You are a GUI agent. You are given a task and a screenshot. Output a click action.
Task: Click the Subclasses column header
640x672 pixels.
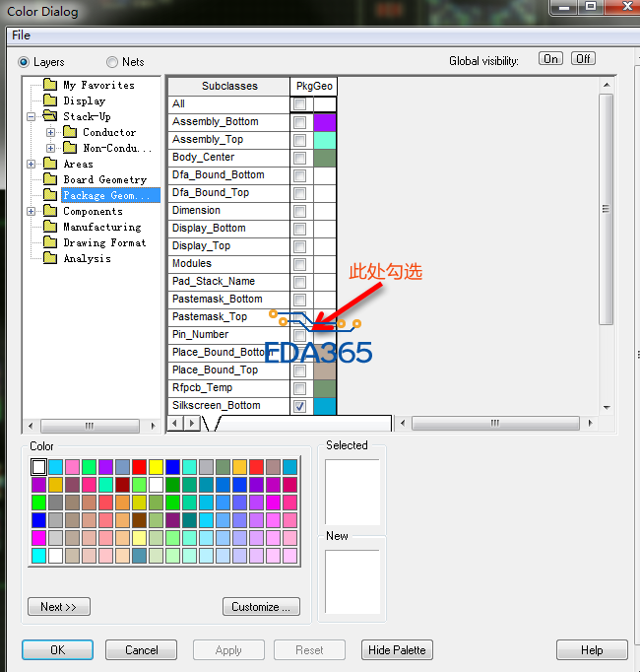(229, 86)
